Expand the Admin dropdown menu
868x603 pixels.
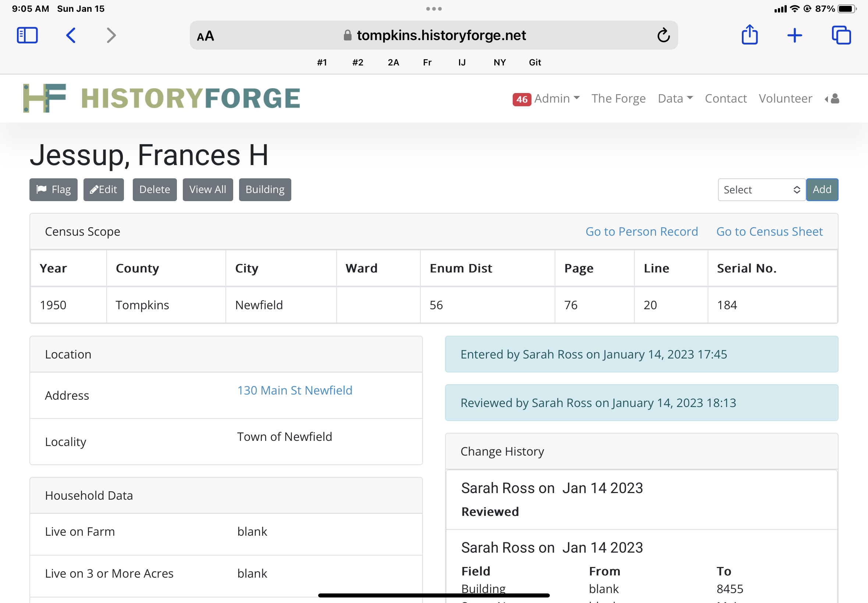(556, 99)
